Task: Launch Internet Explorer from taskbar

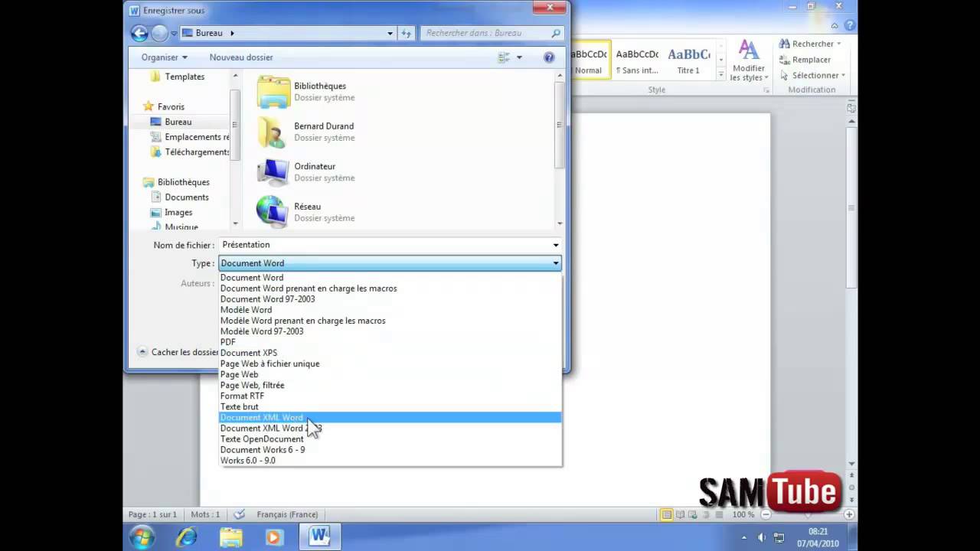Action: 187,537
